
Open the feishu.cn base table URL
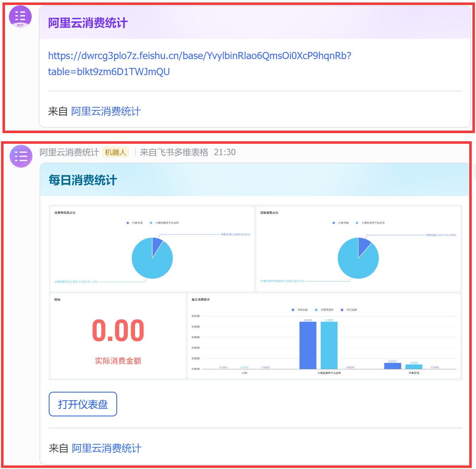tap(200, 64)
